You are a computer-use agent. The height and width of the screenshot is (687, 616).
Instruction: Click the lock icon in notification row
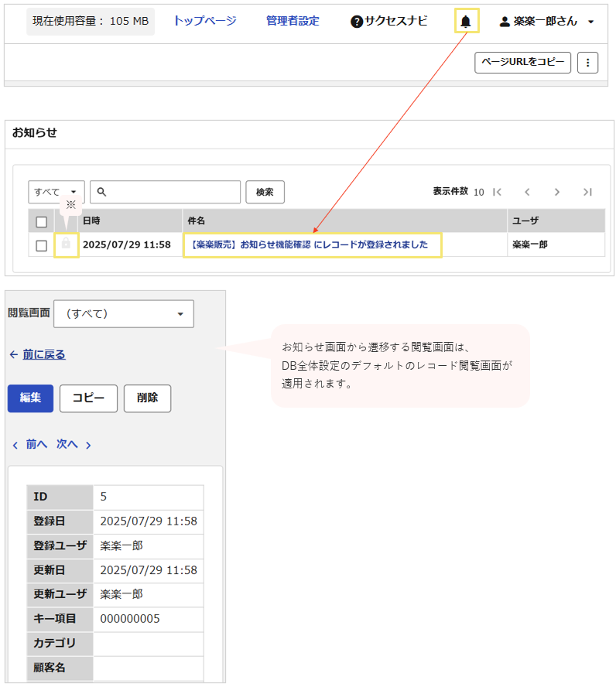pyautogui.click(x=66, y=243)
